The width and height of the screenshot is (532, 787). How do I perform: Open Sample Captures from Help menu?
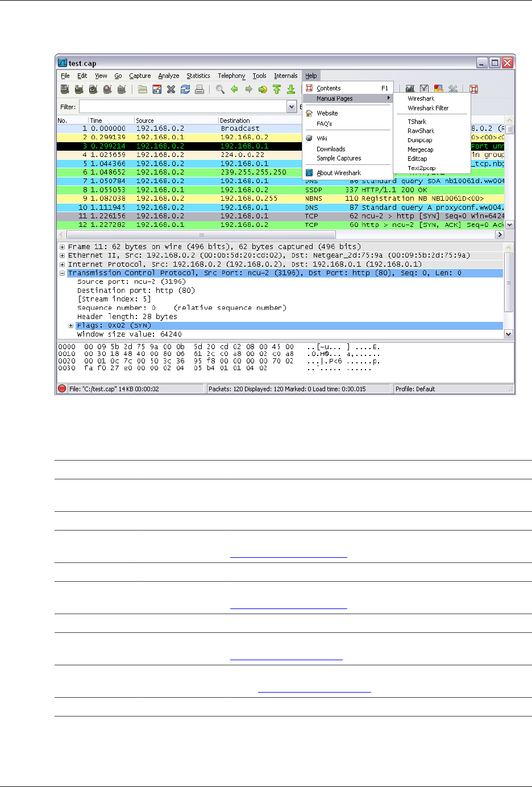point(347,158)
